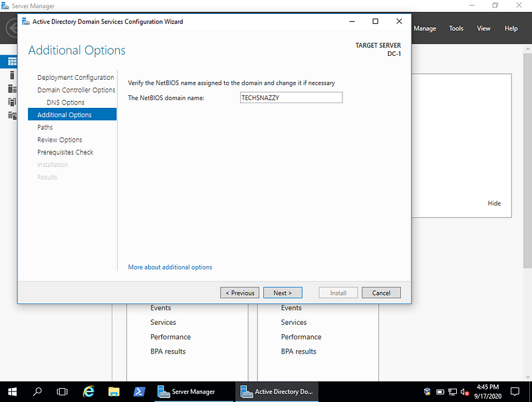Select Local Server icon in sidebar
Image resolution: width=532 pixels, height=402 pixels.
pyautogui.click(x=12, y=75)
